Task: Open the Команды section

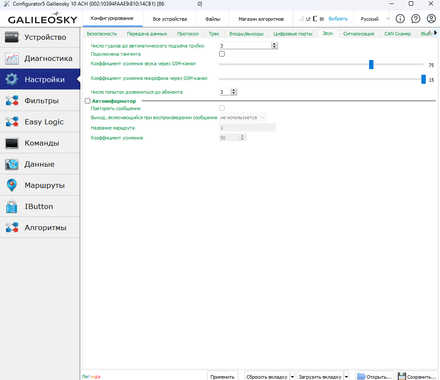Action: point(40,143)
